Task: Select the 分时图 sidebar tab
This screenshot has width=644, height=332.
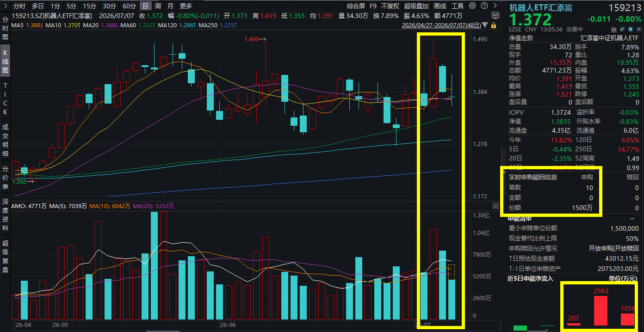Action: pyautogui.click(x=6, y=29)
